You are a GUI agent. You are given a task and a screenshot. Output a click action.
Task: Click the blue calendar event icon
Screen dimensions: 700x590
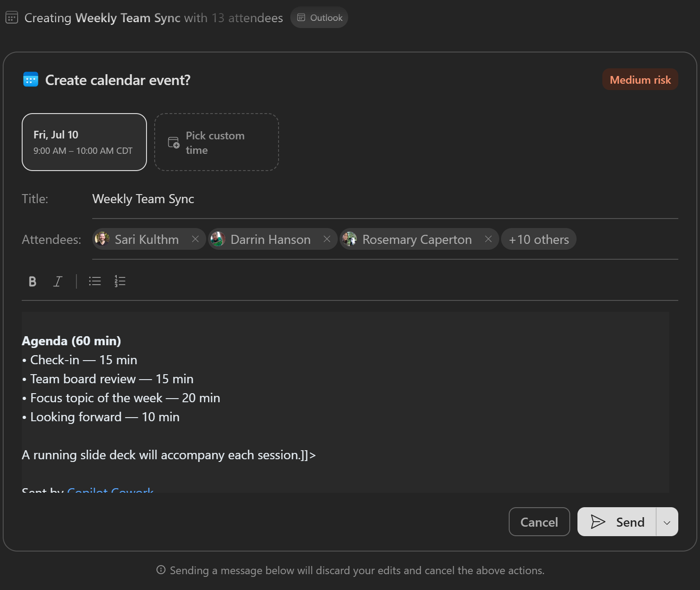point(31,80)
